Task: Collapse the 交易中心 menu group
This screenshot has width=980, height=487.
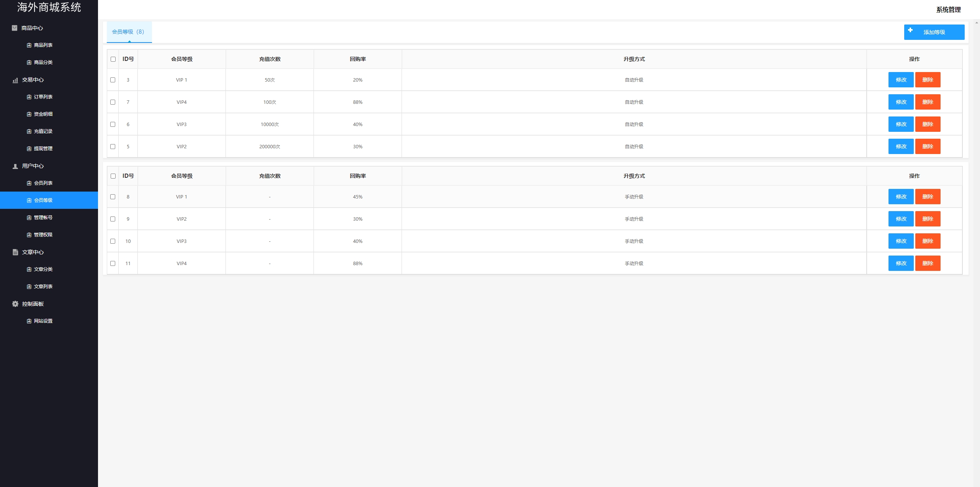Action: [x=33, y=80]
